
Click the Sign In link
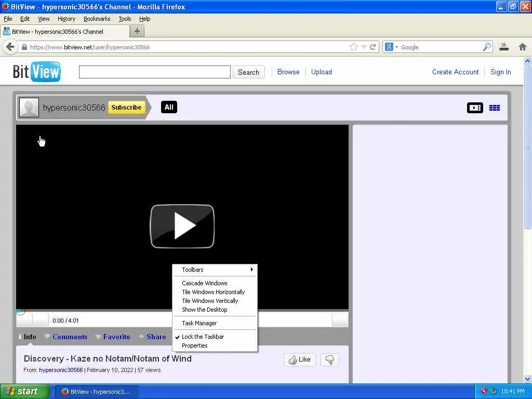500,72
